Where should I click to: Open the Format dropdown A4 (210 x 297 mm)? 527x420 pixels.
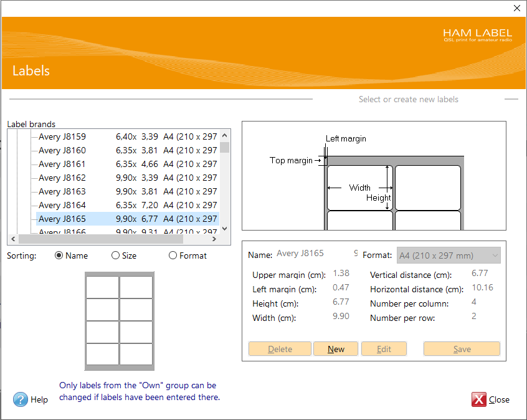pyautogui.click(x=449, y=255)
